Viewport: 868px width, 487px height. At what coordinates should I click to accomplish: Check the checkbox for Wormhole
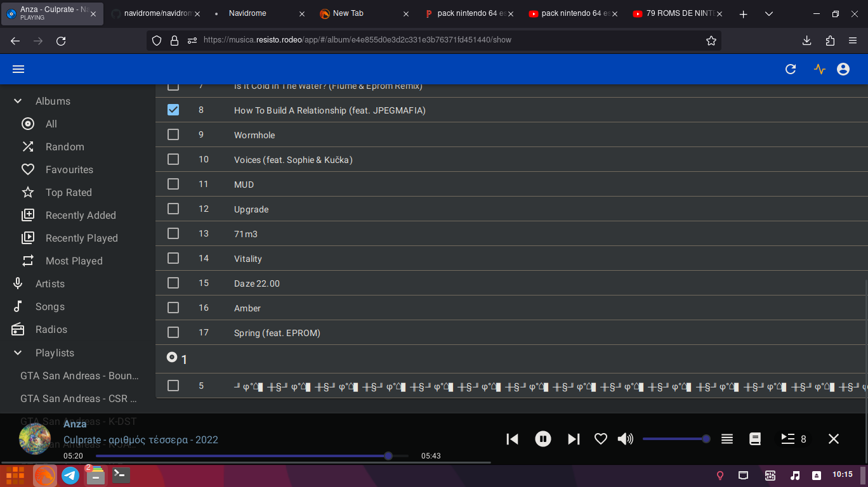[173, 134]
